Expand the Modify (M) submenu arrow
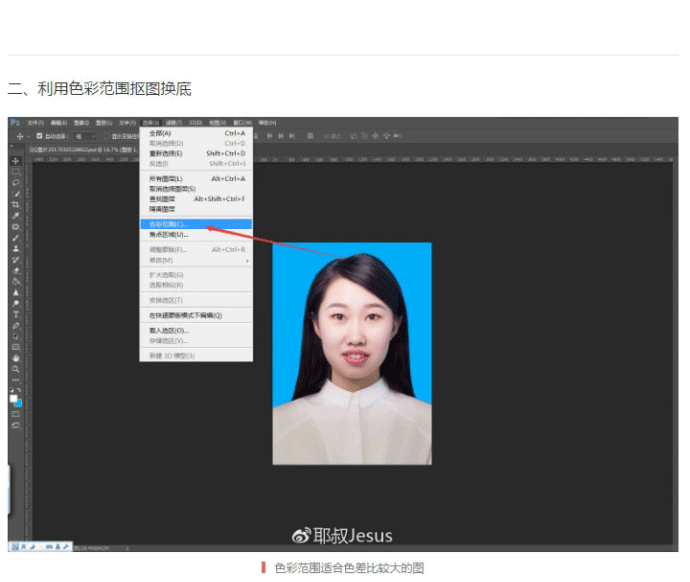 pos(247,261)
